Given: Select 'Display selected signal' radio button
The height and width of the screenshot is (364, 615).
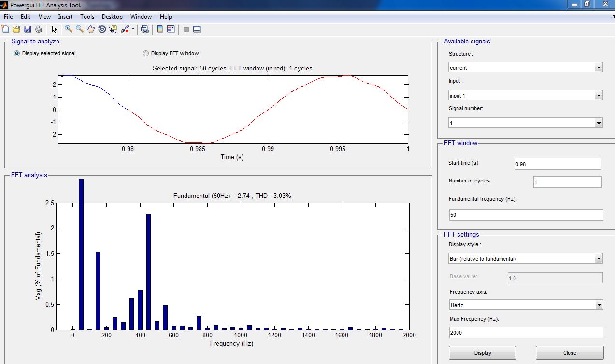Looking at the screenshot, I should click(x=17, y=53).
